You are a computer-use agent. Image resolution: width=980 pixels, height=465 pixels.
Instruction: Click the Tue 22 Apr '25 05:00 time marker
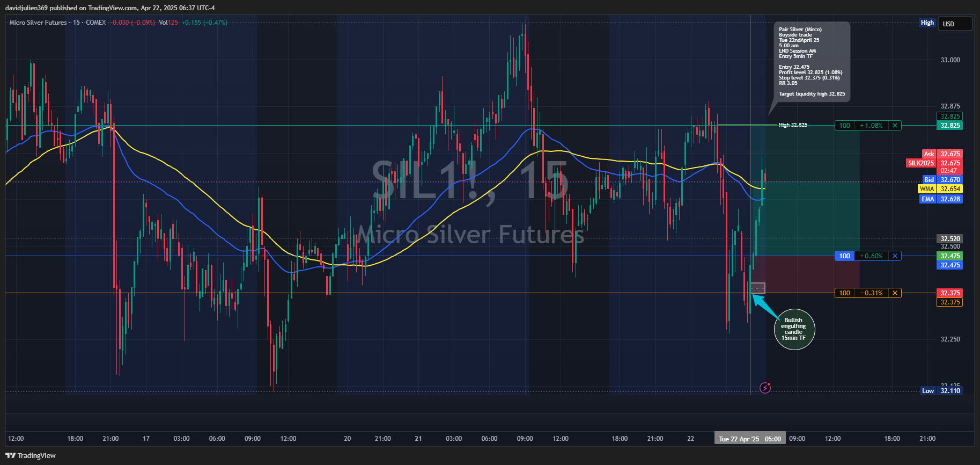[x=750, y=439]
